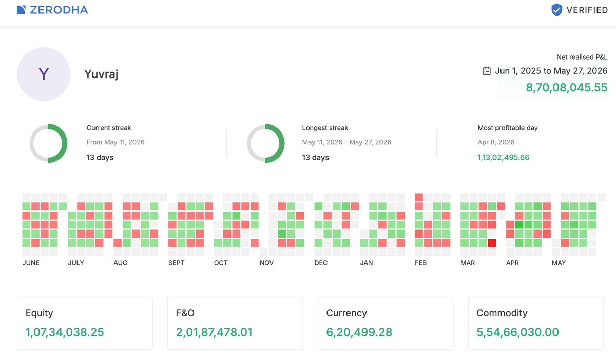Click the JULY month label
616x364 pixels.
click(x=76, y=263)
